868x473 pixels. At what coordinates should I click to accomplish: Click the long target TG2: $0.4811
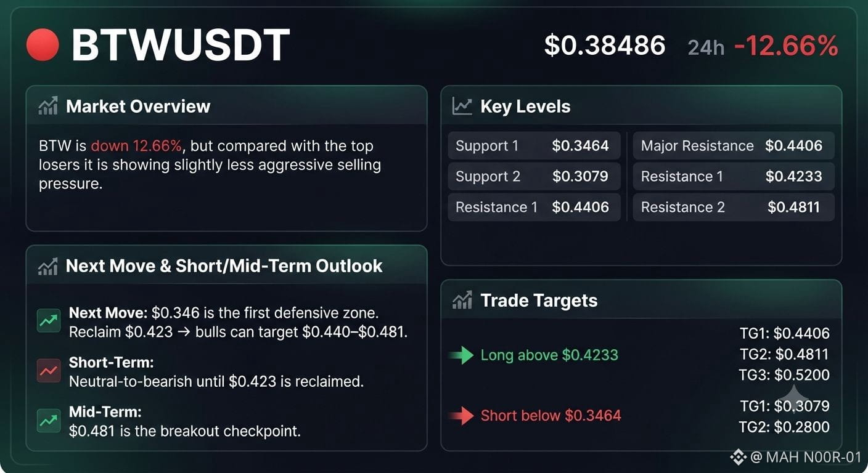click(784, 354)
